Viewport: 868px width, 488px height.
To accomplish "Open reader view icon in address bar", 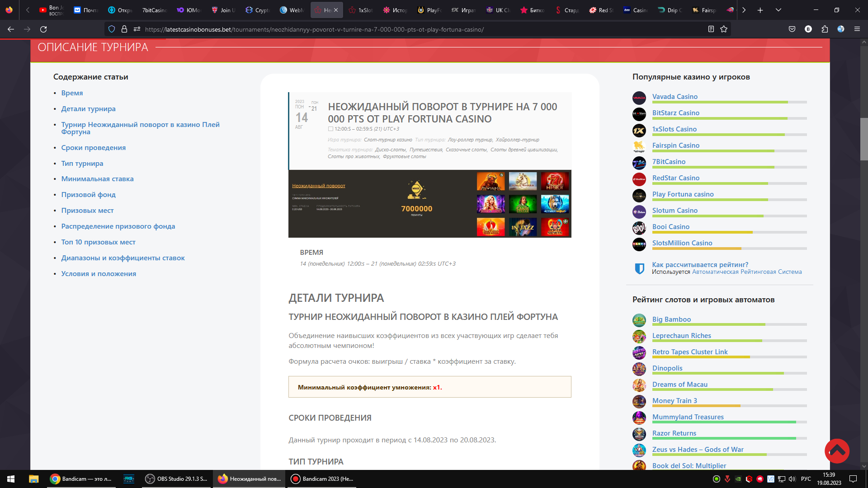I will [x=711, y=29].
